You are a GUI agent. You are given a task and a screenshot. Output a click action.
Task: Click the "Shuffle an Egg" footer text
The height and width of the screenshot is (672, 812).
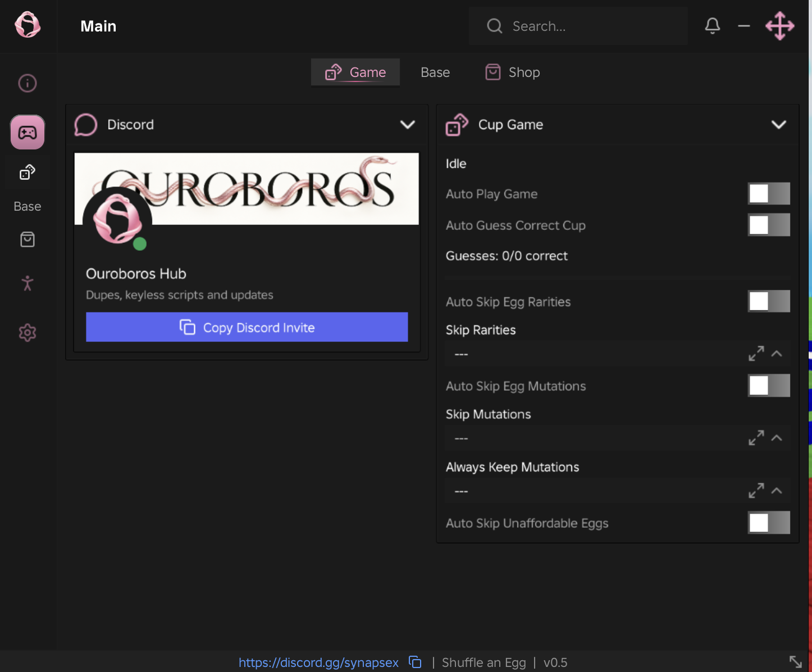pyautogui.click(x=484, y=662)
